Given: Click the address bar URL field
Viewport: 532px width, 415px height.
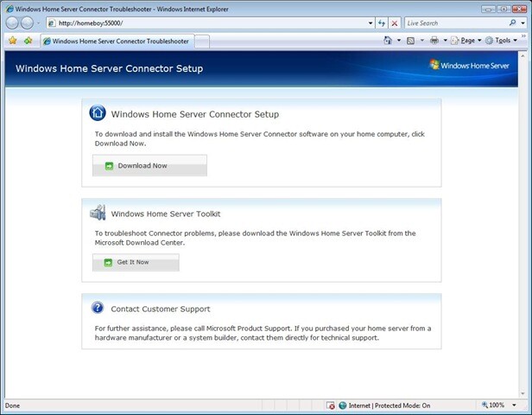Looking at the screenshot, I should tap(211, 23).
